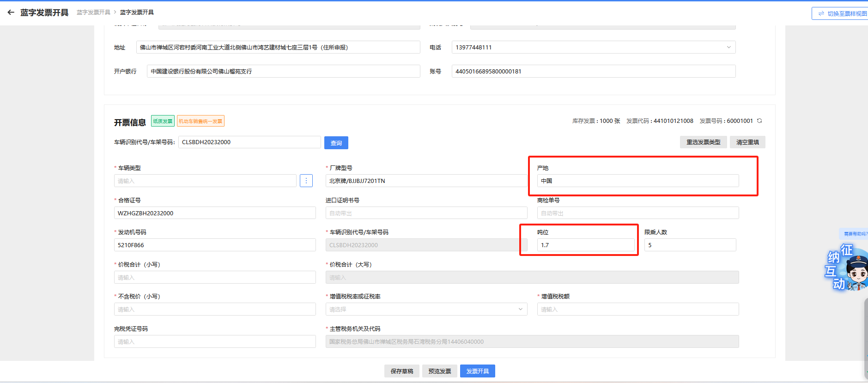
Task: Click the 蓝字发票开具 breadcrumb link
Action: point(93,12)
